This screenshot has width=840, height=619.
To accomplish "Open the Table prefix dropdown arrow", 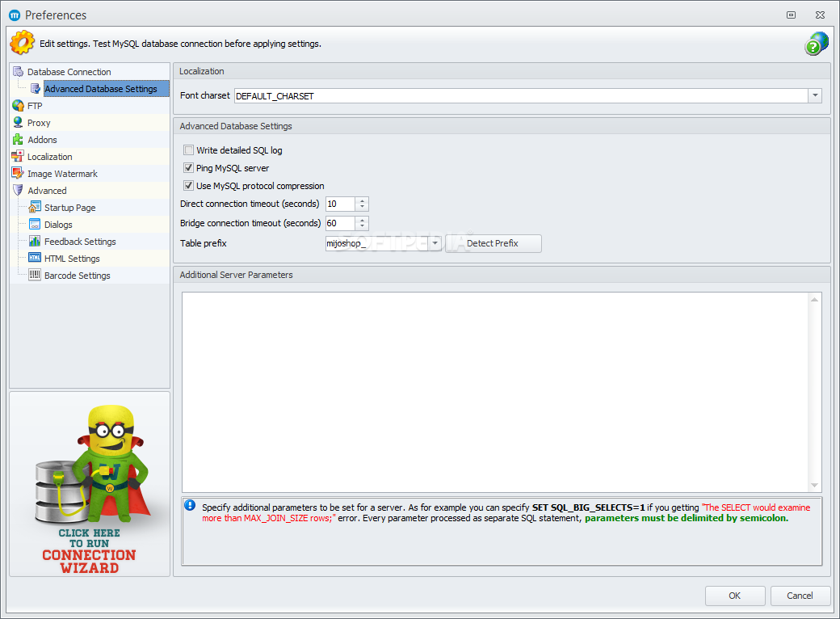I will pos(435,243).
